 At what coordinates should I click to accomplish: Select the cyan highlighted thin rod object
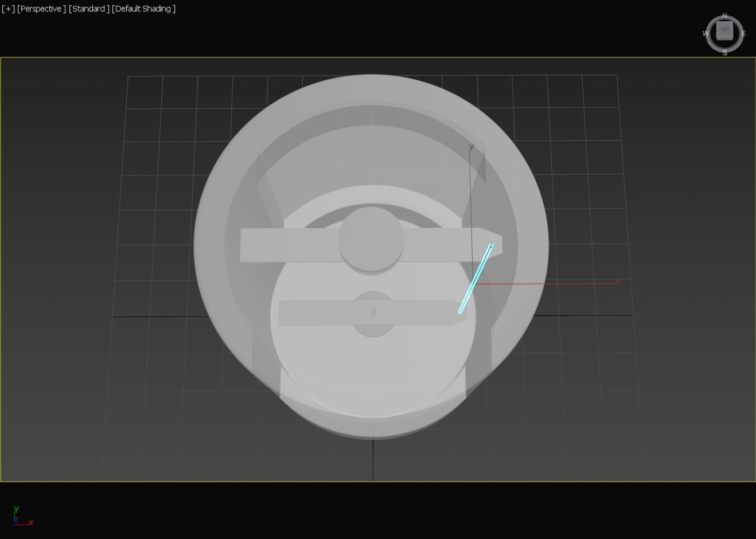coord(476,279)
